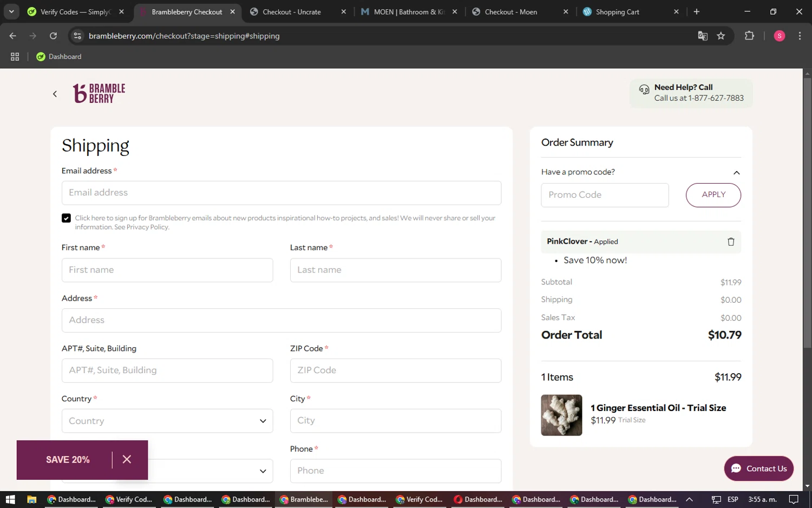The width and height of the screenshot is (812, 508).
Task: Open the Chrome profile avatar
Action: pos(780,36)
